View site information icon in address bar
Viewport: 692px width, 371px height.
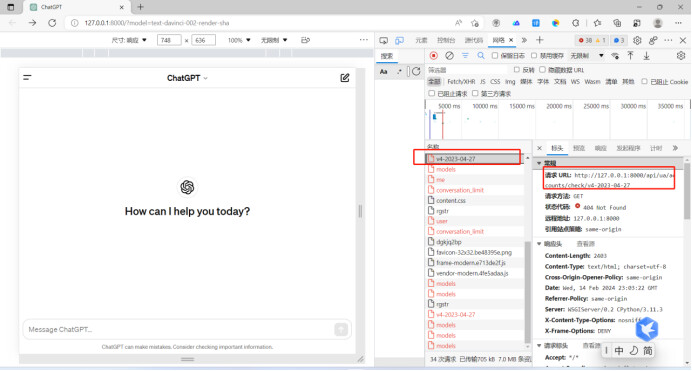[x=75, y=23]
